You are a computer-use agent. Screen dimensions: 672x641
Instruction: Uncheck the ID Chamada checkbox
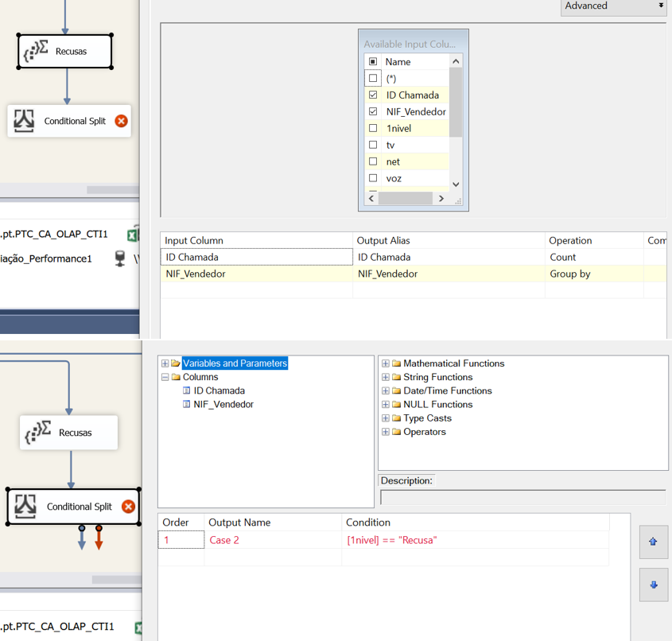click(373, 95)
